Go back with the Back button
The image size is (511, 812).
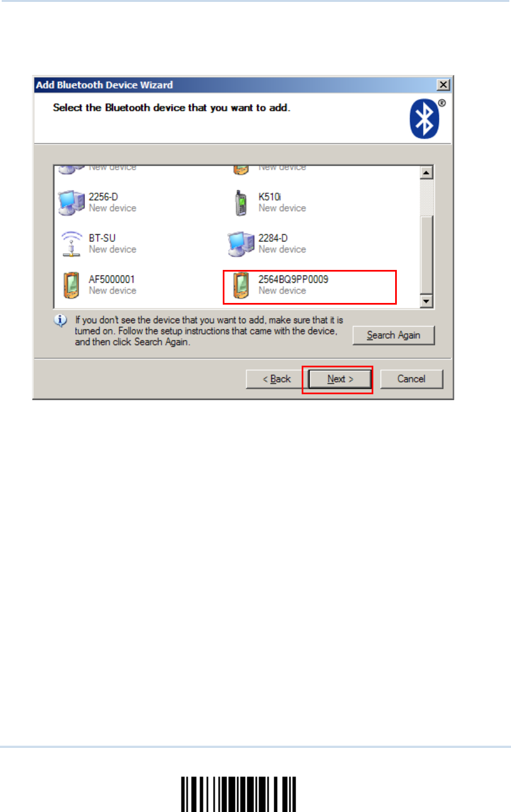tap(277, 379)
